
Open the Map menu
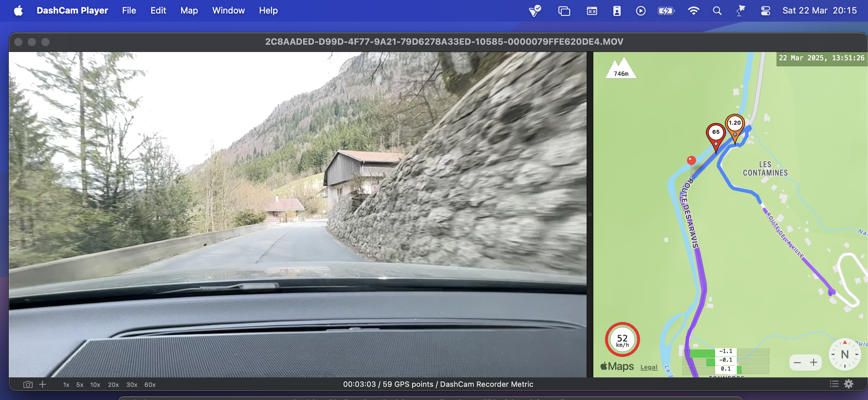pos(189,11)
